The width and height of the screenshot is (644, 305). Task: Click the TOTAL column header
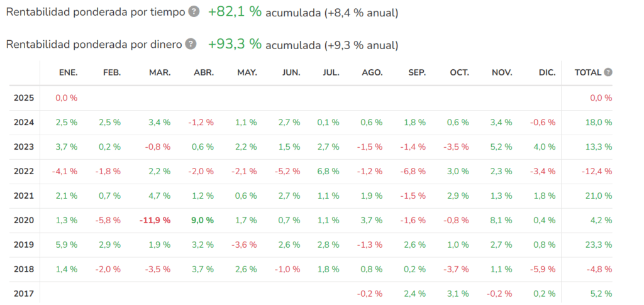[x=588, y=73]
